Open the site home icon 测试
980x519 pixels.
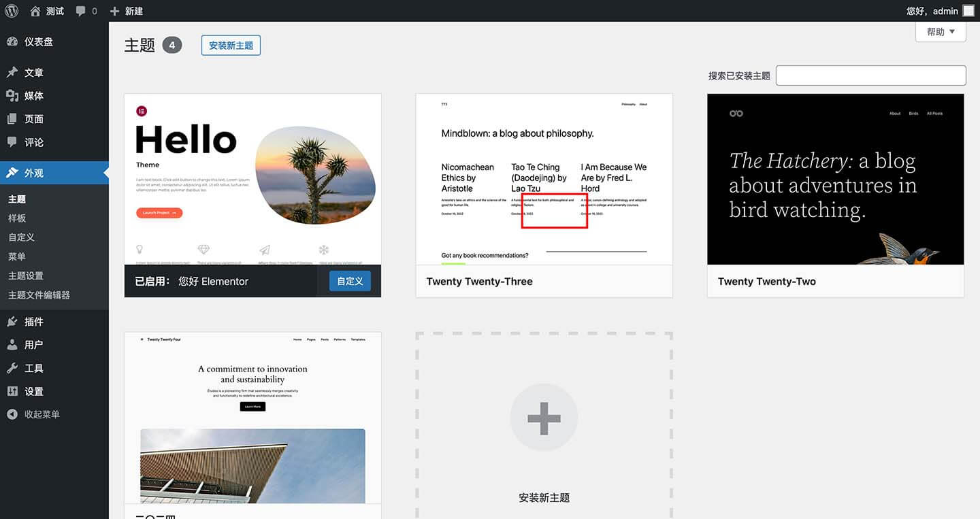[35, 11]
